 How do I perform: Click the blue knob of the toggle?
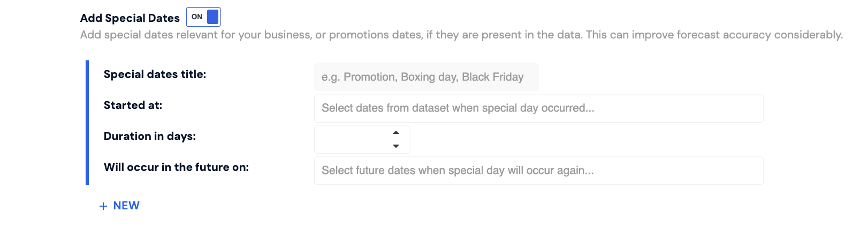pos(213,17)
